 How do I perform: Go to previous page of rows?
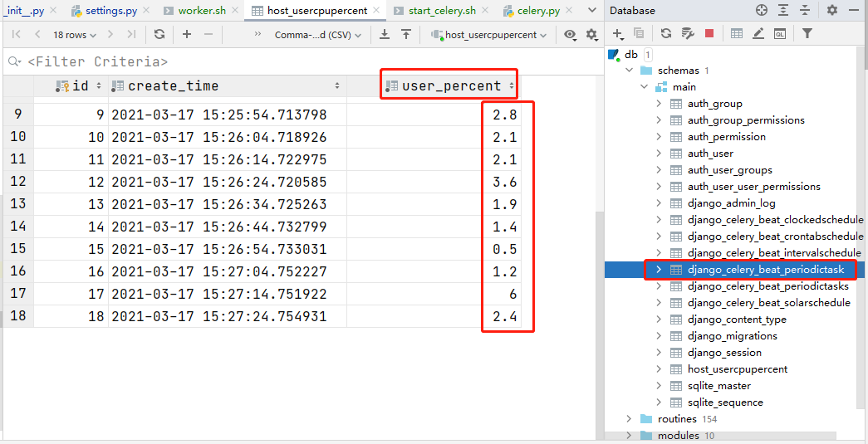pyautogui.click(x=37, y=34)
